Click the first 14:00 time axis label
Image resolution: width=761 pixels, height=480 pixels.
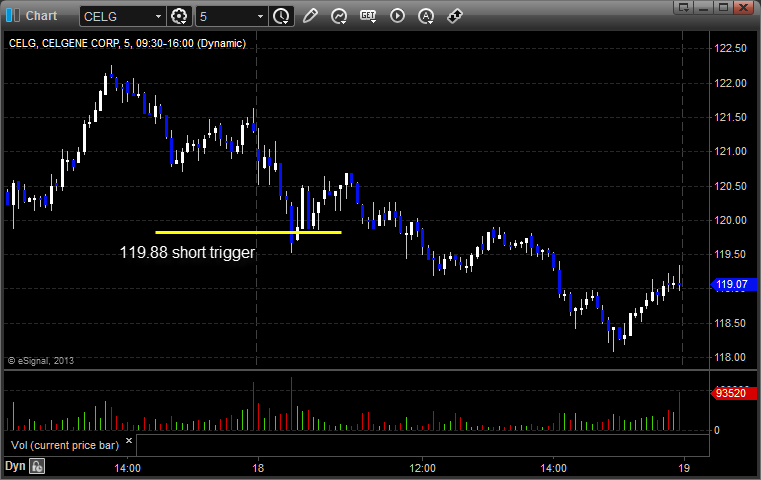[x=128, y=468]
